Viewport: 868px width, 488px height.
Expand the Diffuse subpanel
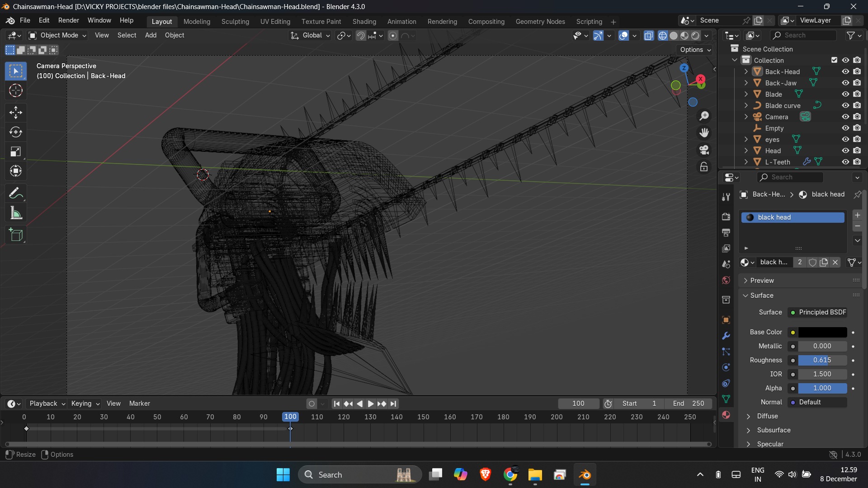tap(767, 416)
